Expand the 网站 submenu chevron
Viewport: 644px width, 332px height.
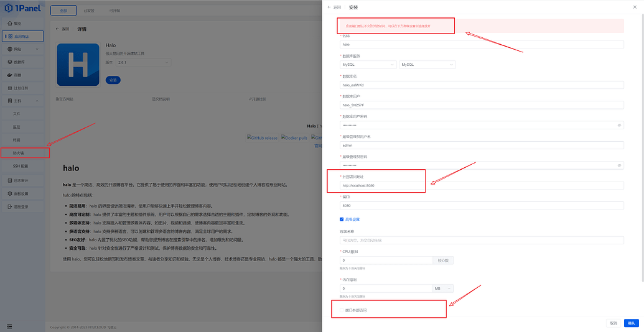(37, 49)
